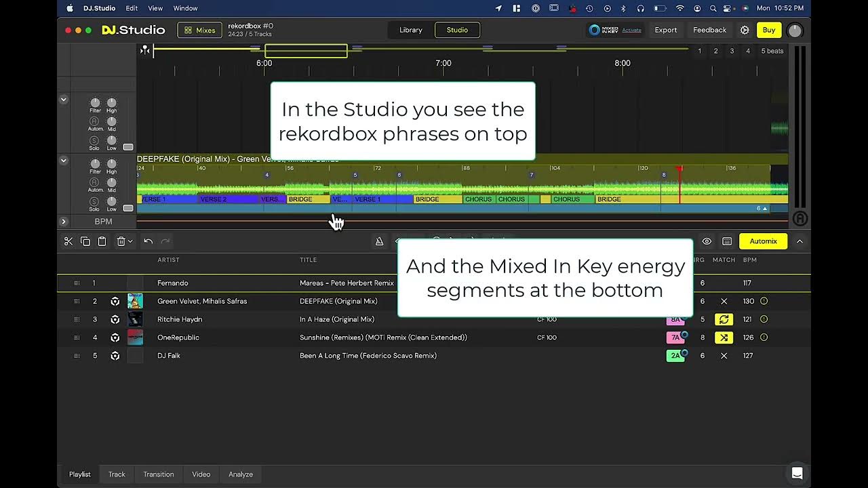Toggle the eye visibility icon near Automix

point(707,241)
